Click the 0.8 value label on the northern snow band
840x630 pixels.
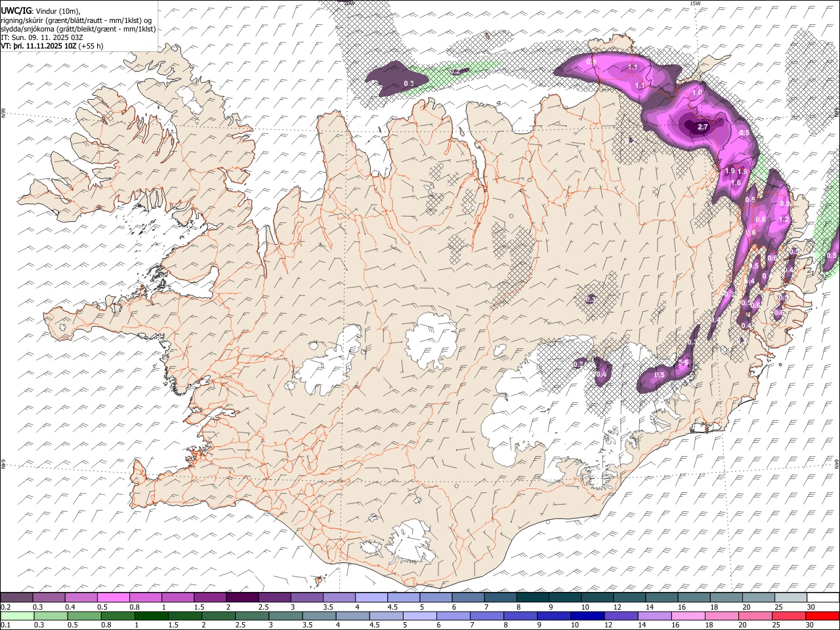point(591,62)
